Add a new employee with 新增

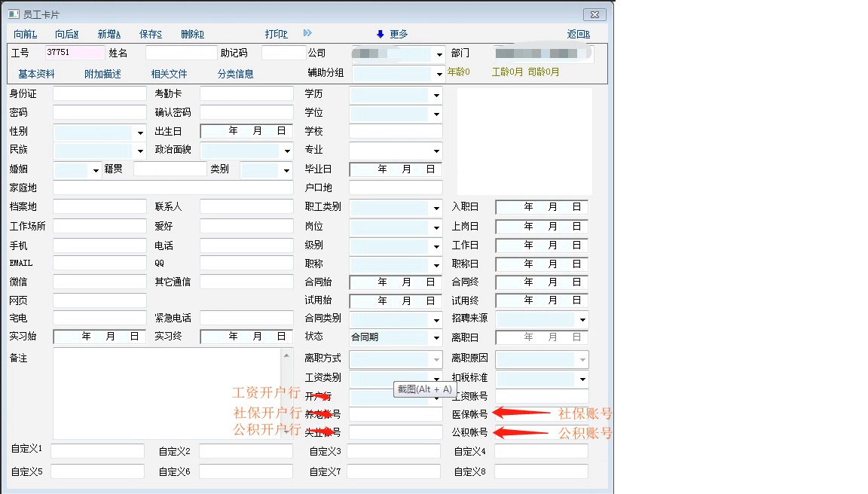109,35
